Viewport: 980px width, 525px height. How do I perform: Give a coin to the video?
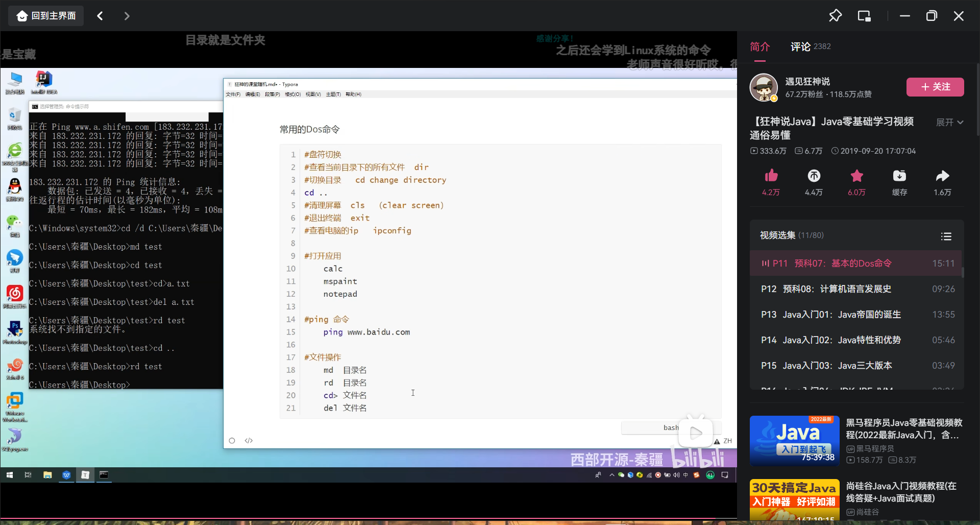click(x=814, y=176)
